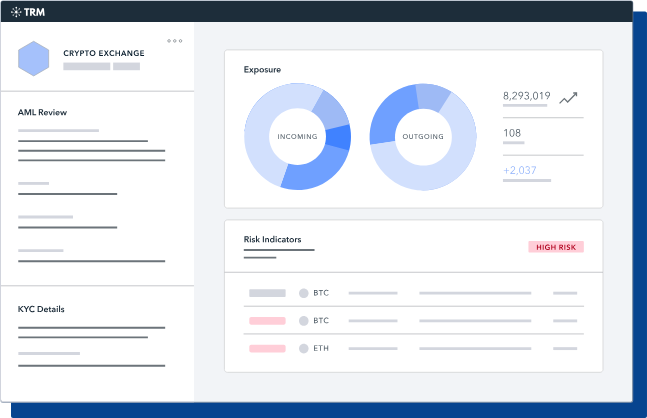Click the OUTGOING donut chart center
Screen dimensions: 647x418
click(x=423, y=137)
